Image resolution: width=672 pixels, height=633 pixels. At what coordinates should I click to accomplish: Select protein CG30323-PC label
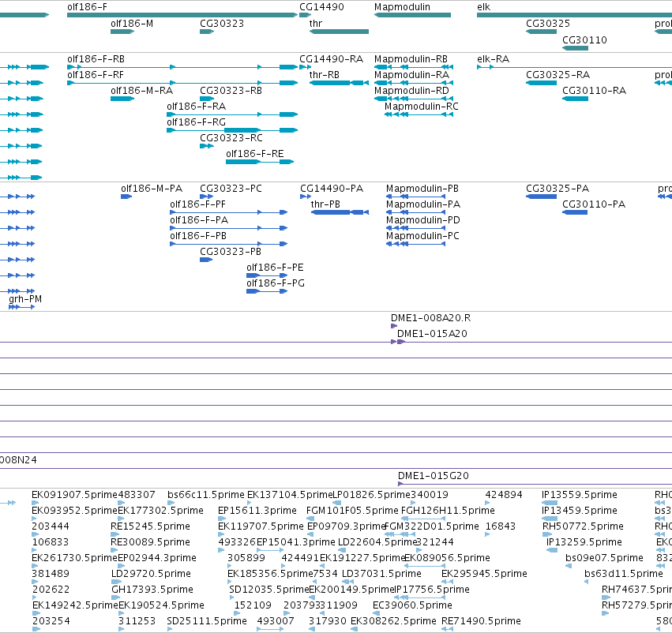point(231,189)
